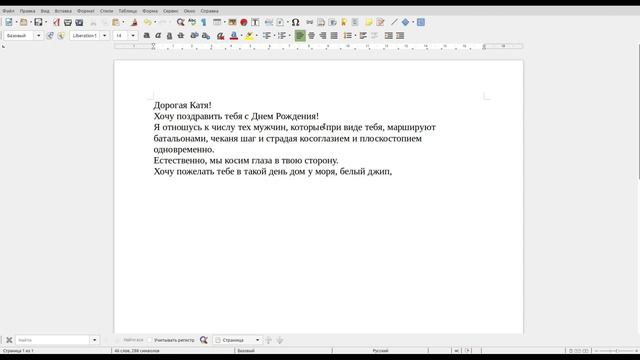Screen dimensions: 640x360
Task: Apply yellow highlighting color
Action: [x=249, y=36]
